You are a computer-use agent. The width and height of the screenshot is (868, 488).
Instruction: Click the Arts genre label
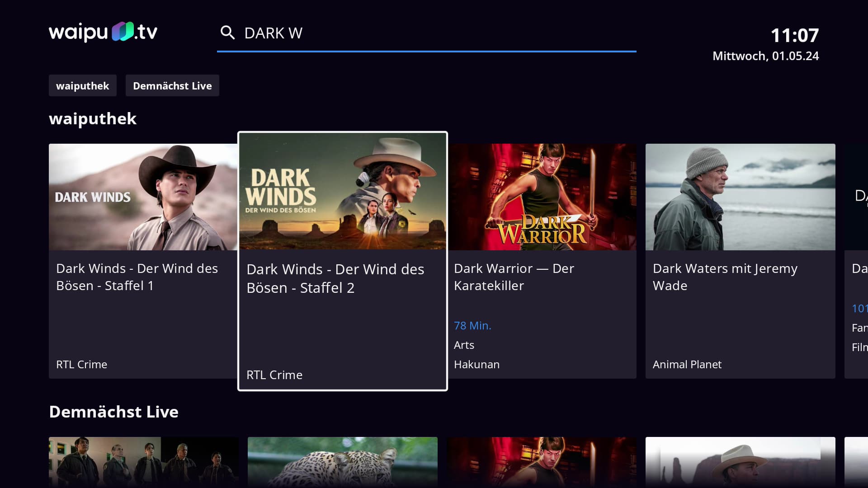coord(464,345)
